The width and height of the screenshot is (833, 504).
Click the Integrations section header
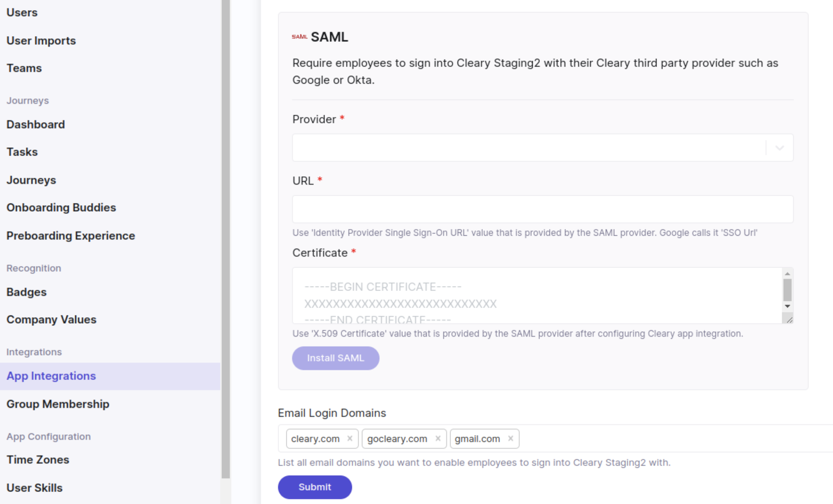tap(34, 352)
